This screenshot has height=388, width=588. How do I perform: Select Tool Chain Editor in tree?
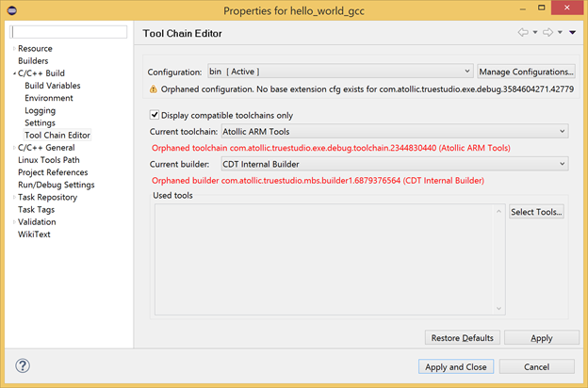click(x=57, y=135)
